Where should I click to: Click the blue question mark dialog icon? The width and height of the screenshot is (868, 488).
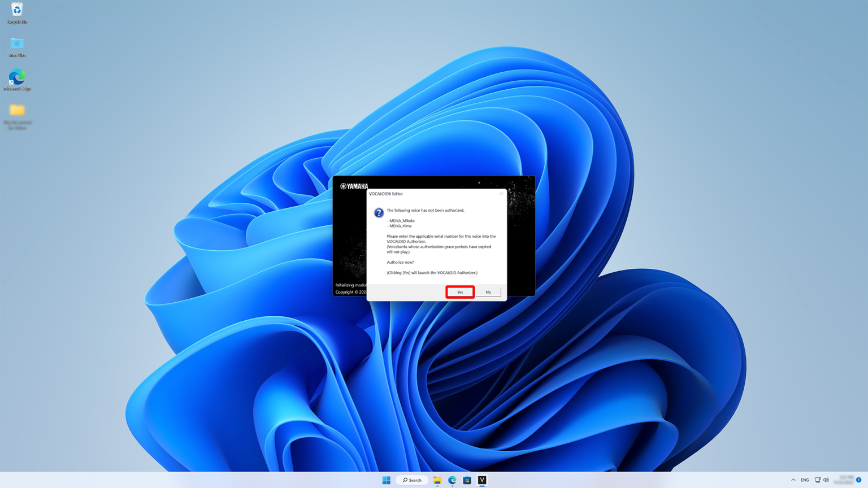pyautogui.click(x=379, y=213)
